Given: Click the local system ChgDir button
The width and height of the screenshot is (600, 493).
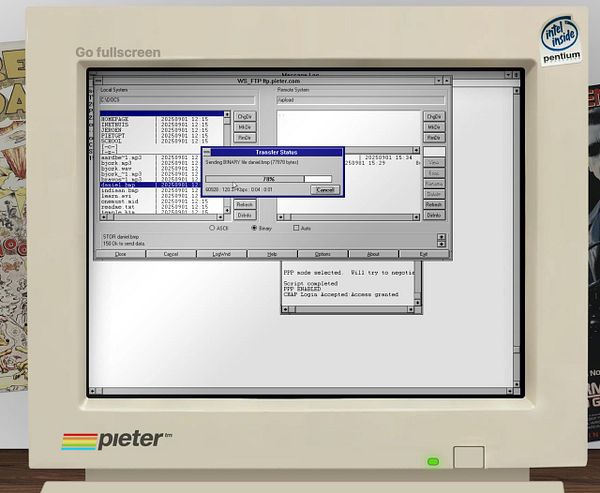Looking at the screenshot, I should pyautogui.click(x=245, y=116).
